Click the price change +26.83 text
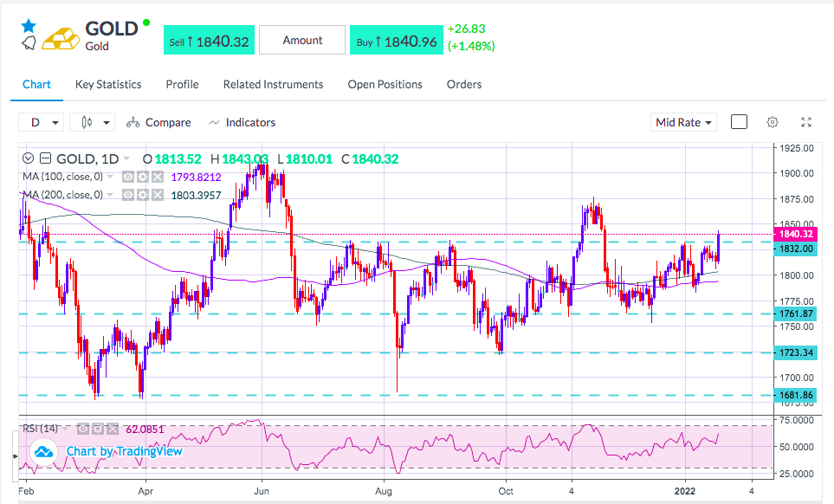Viewport: 834px width, 504px height. click(467, 29)
